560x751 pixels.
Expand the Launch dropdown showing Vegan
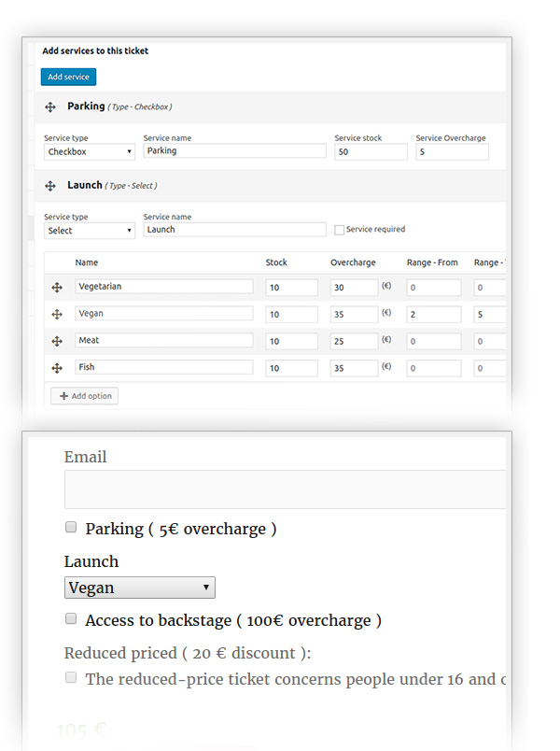(139, 588)
